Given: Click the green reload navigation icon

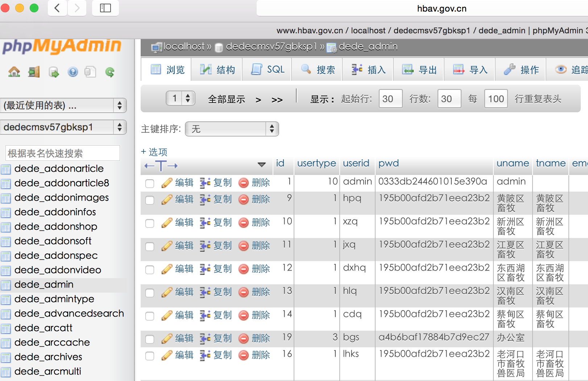Looking at the screenshot, I should tap(109, 72).
